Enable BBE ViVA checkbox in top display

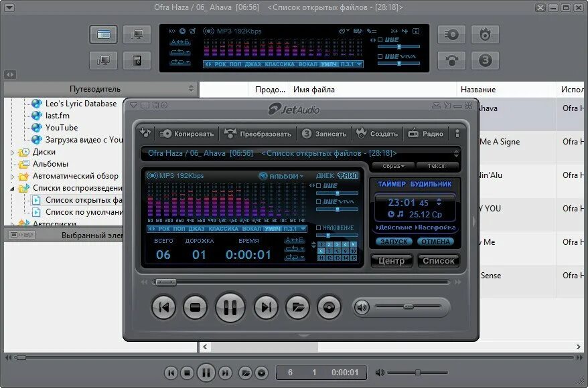[x=380, y=57]
